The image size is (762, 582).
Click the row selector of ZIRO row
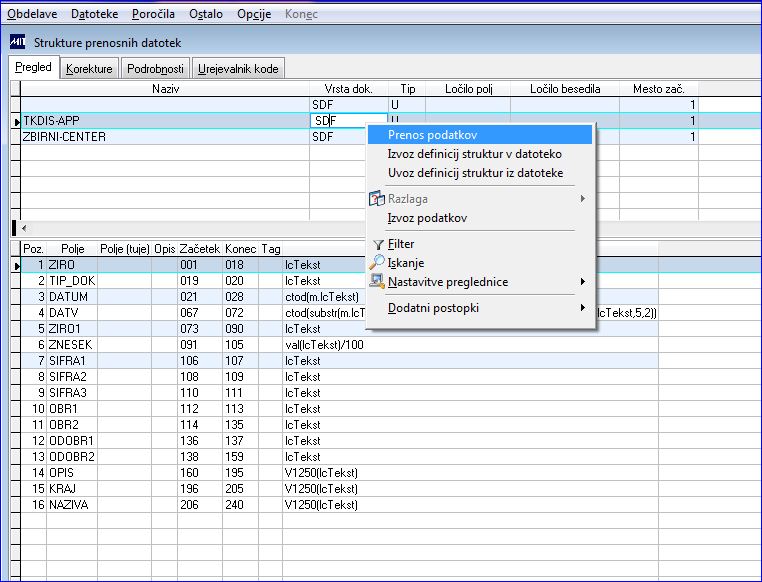[x=16, y=265]
